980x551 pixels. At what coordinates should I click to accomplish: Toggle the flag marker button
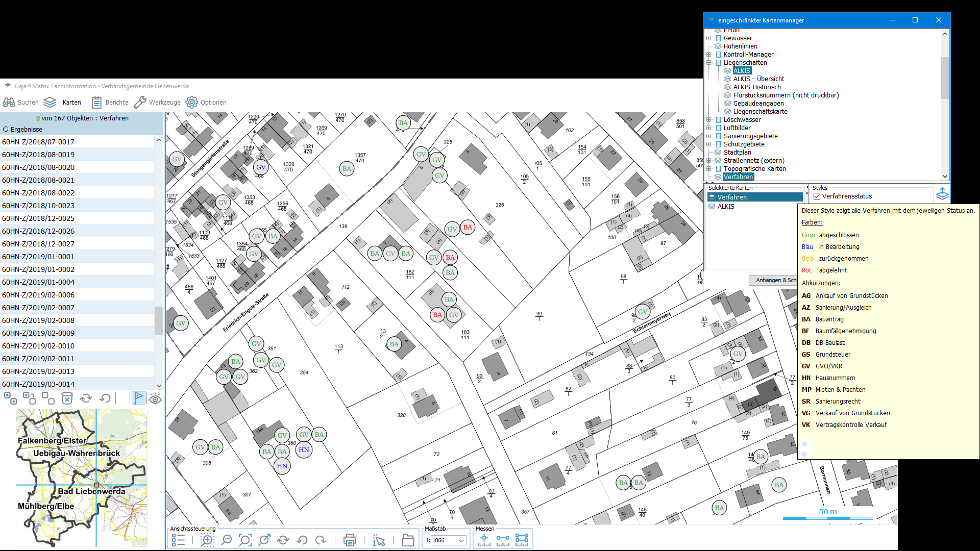pyautogui.click(x=138, y=398)
